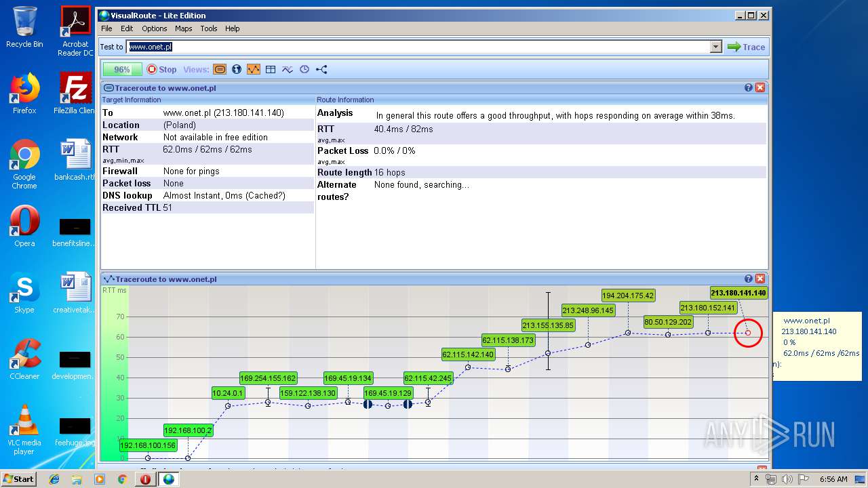Close the graph Traceroute panel

[760, 279]
